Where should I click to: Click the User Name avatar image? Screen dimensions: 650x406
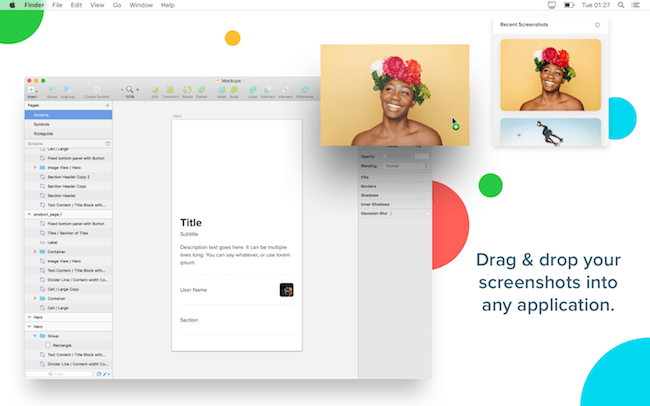pos(286,290)
